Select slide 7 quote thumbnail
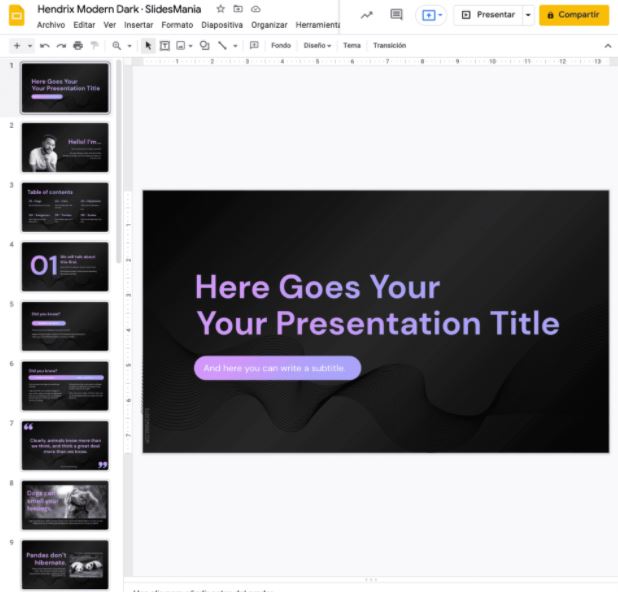This screenshot has height=592, width=618. tap(65, 445)
